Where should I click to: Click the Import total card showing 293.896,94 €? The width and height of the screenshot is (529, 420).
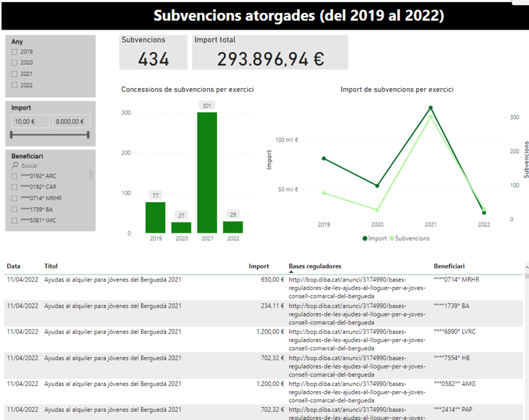click(x=270, y=53)
